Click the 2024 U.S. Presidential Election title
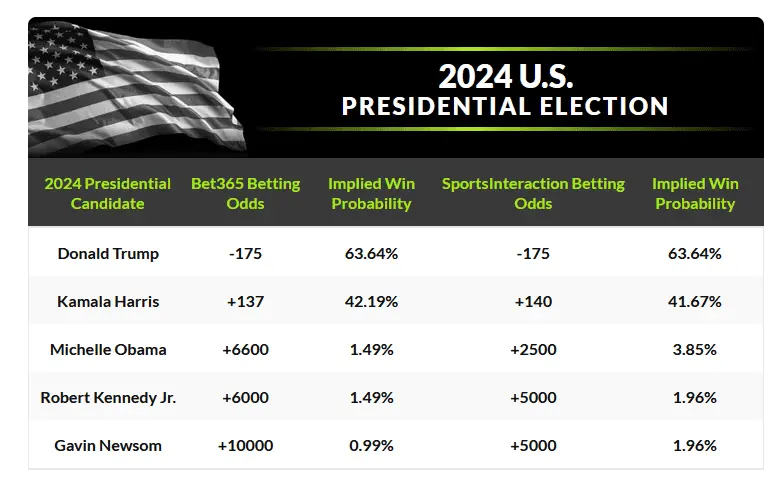This screenshot has height=487, width=780. (504, 90)
